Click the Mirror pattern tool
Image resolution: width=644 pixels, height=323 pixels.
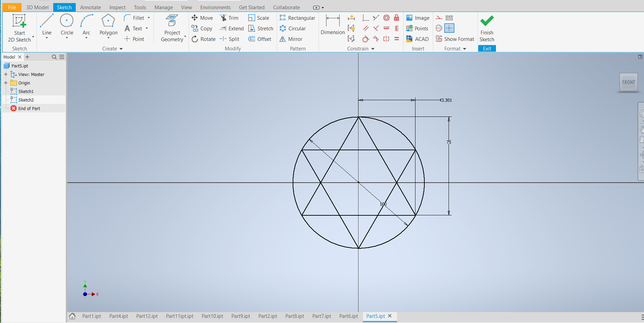(x=291, y=39)
